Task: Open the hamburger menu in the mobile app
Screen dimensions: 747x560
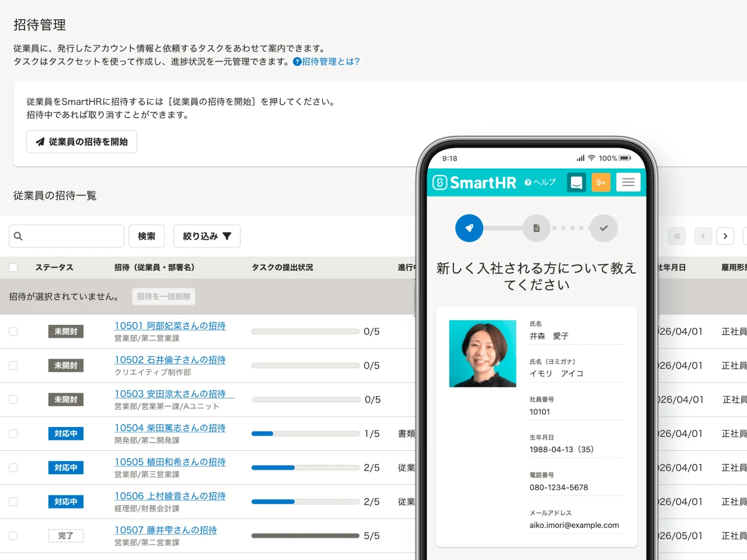Action: [x=628, y=182]
